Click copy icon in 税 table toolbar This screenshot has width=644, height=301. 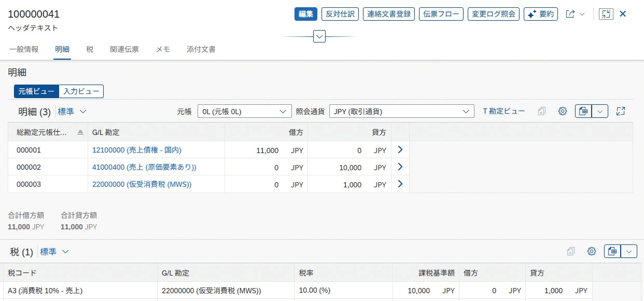click(571, 252)
